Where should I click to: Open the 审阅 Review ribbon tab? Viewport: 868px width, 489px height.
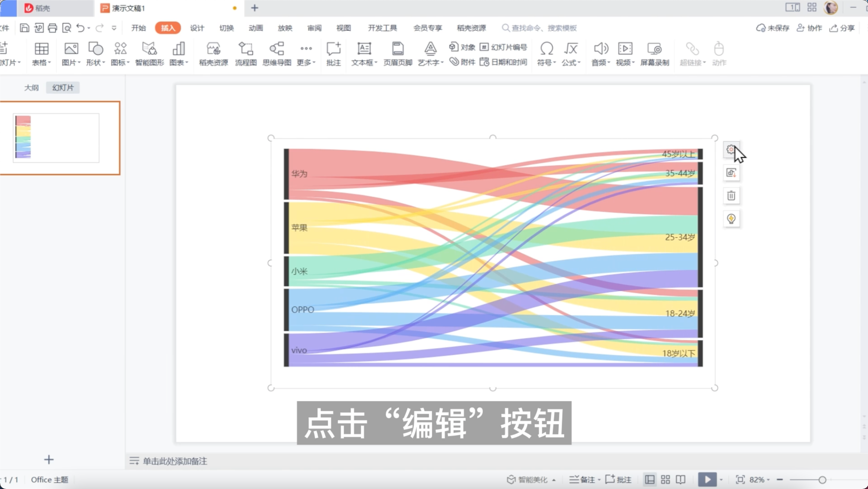[x=314, y=28]
